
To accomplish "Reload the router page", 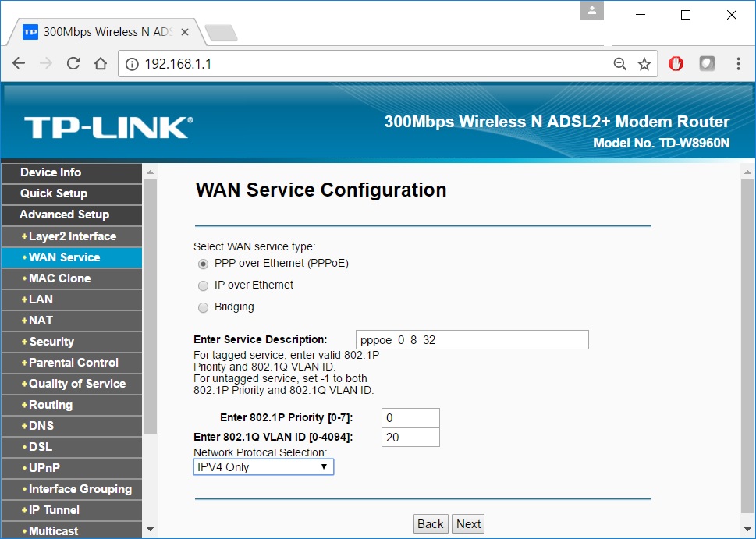I will 73,63.
